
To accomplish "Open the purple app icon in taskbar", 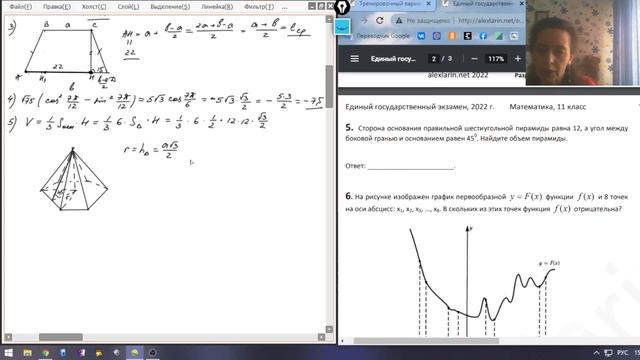I will (x=81, y=353).
